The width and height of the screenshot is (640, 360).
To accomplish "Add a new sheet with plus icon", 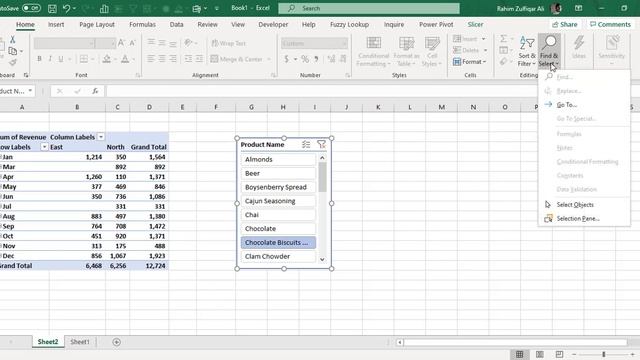I will click(x=116, y=342).
